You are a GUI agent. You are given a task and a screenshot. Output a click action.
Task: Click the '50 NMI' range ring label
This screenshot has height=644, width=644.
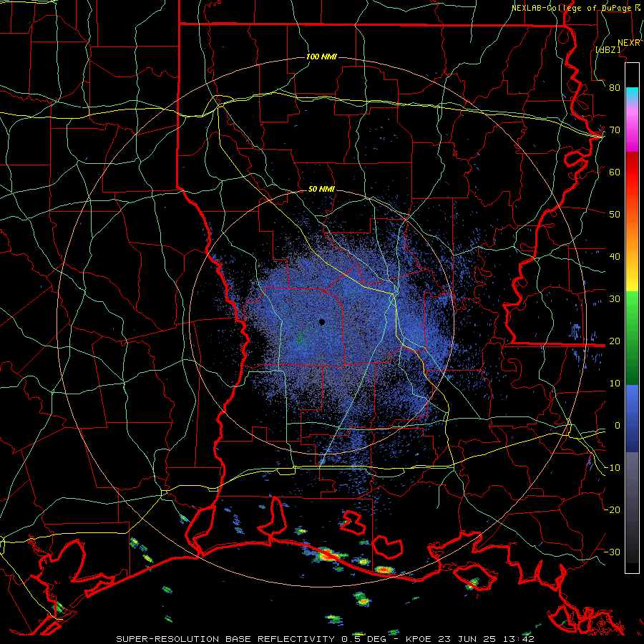(321, 190)
